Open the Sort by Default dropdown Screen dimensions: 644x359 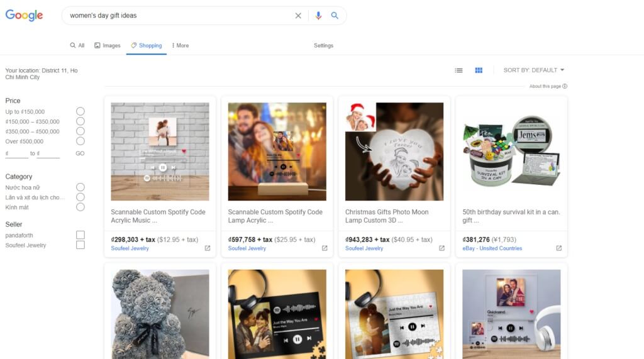tap(534, 70)
